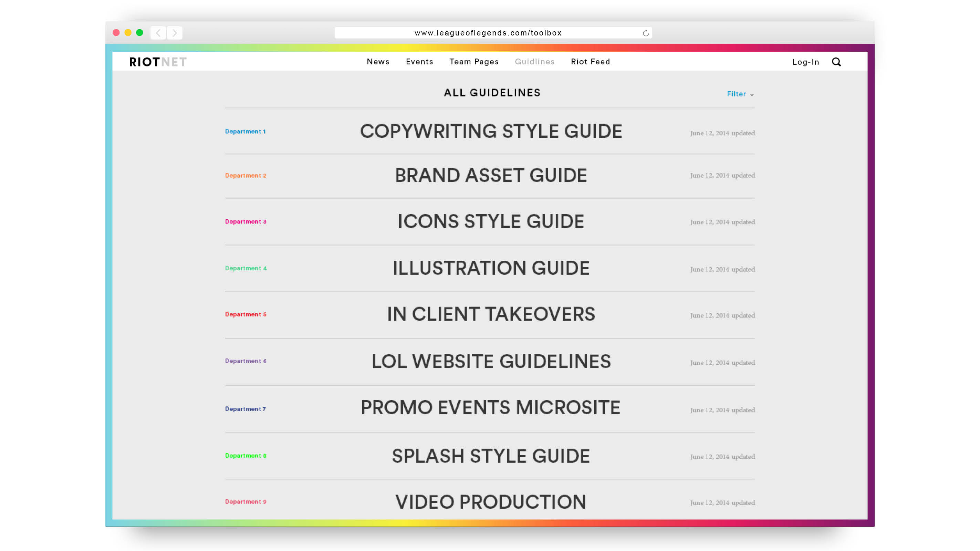Select Events in navigation

tap(419, 62)
